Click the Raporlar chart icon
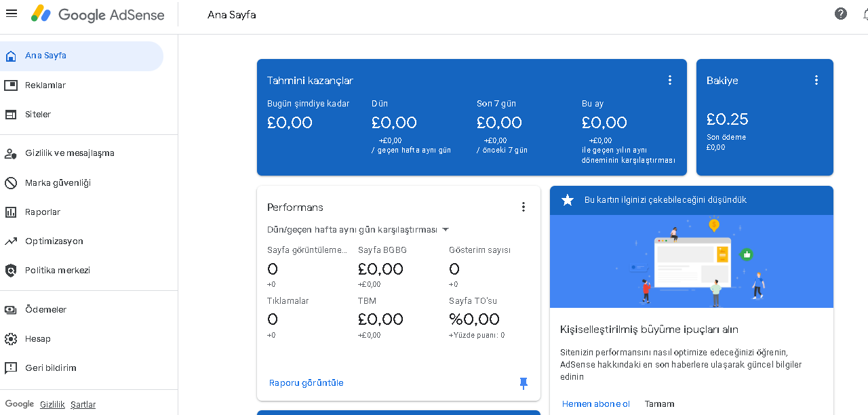The height and width of the screenshot is (415, 868). 11,212
